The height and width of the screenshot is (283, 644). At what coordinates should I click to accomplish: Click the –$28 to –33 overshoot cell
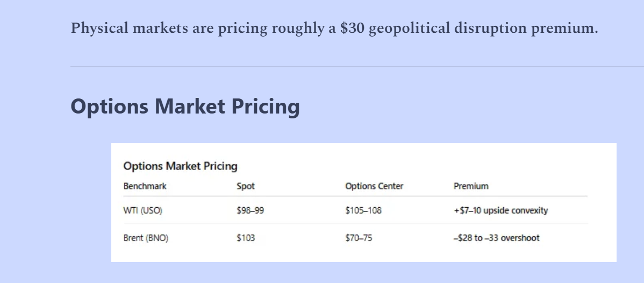coord(496,238)
